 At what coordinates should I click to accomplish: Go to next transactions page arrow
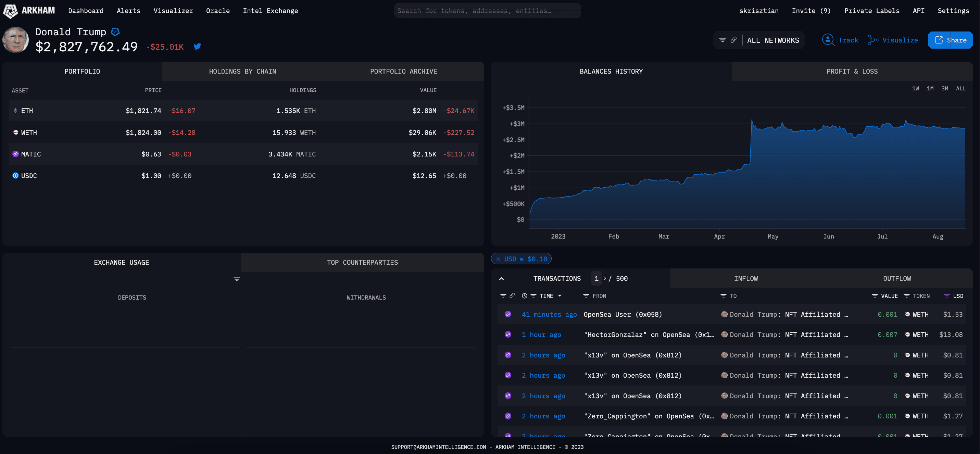point(605,279)
